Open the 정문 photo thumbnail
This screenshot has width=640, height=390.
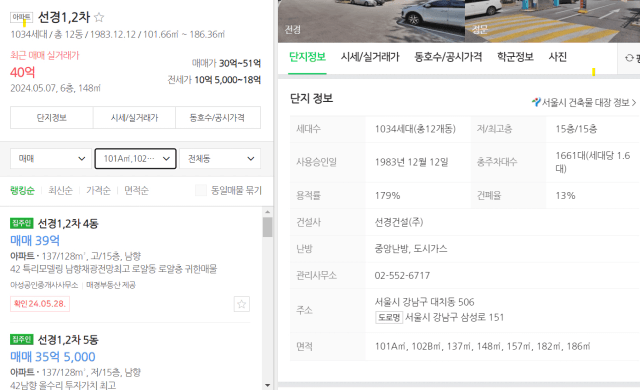point(553,21)
